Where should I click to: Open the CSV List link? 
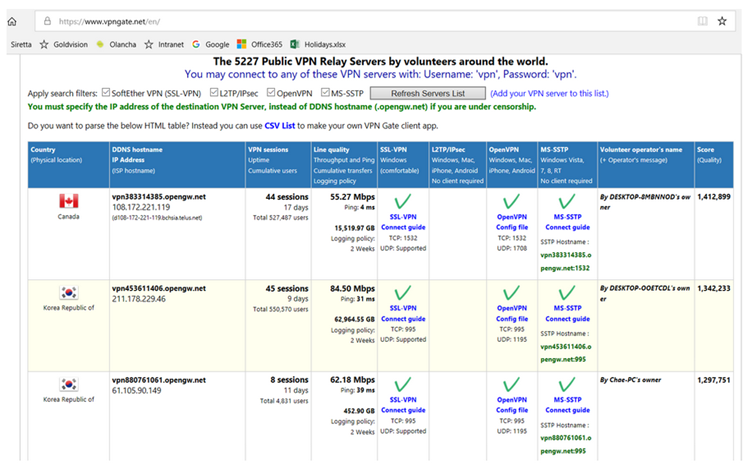[x=280, y=126]
